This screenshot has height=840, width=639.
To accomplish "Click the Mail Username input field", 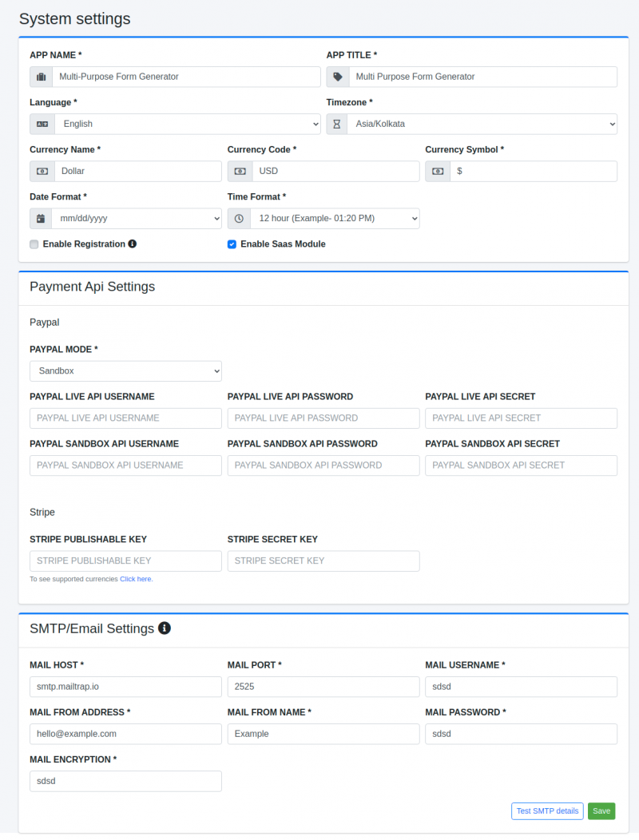I will (x=521, y=687).
